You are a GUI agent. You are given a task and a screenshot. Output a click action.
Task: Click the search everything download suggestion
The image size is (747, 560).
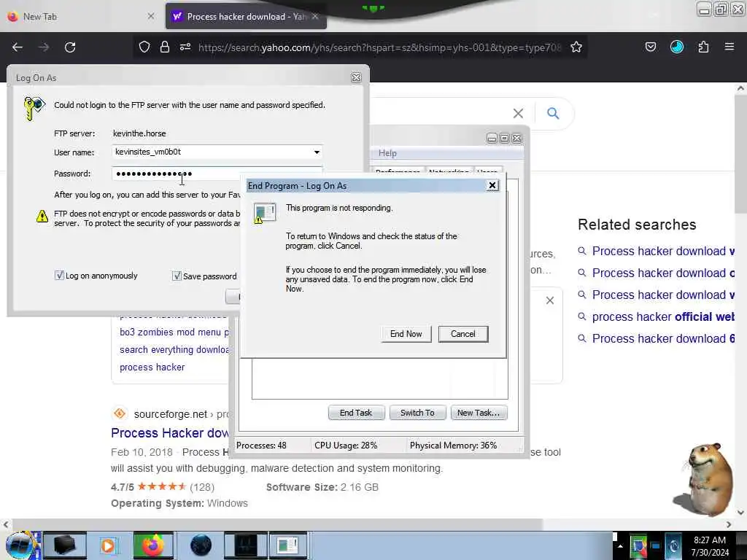(x=174, y=349)
